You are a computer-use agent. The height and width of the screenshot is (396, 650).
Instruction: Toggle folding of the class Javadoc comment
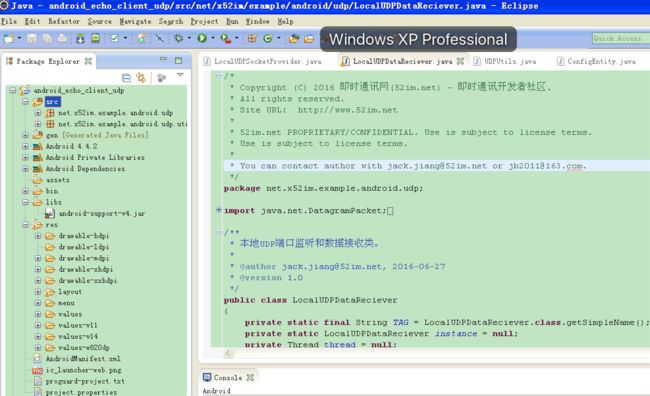pos(219,232)
